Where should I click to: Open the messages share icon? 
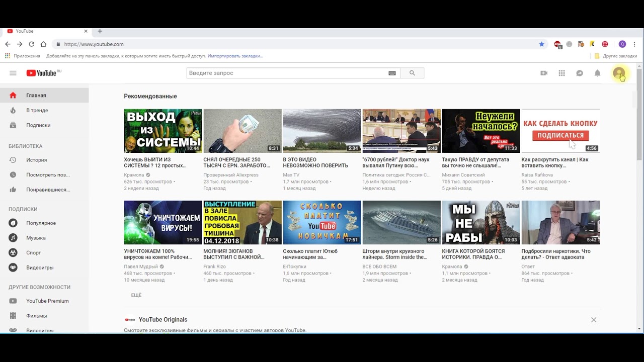click(580, 73)
